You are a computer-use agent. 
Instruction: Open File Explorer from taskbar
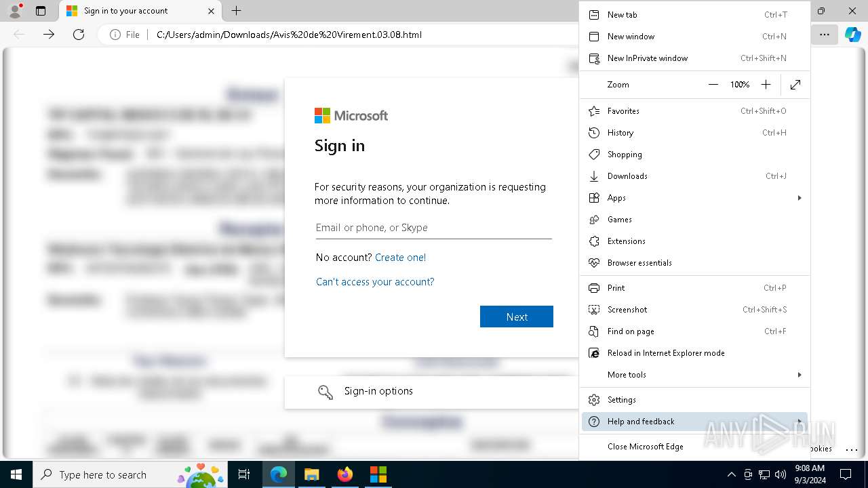tap(311, 474)
